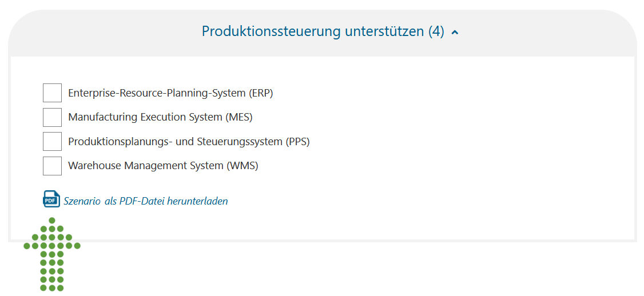
Task: Click the Produktionsplanungs- und Steuerungssystem (PPS) label
Action: [x=189, y=142]
